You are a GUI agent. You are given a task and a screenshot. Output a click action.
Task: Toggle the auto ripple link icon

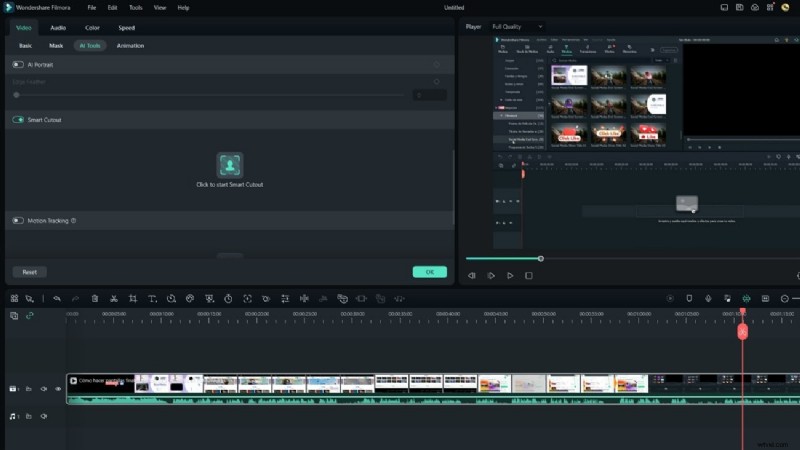(x=30, y=316)
